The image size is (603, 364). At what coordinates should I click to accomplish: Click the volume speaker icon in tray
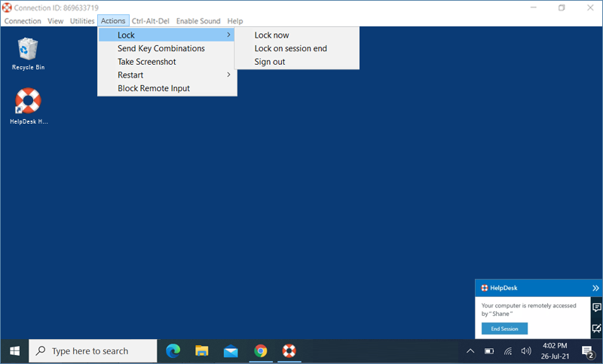[x=526, y=350]
